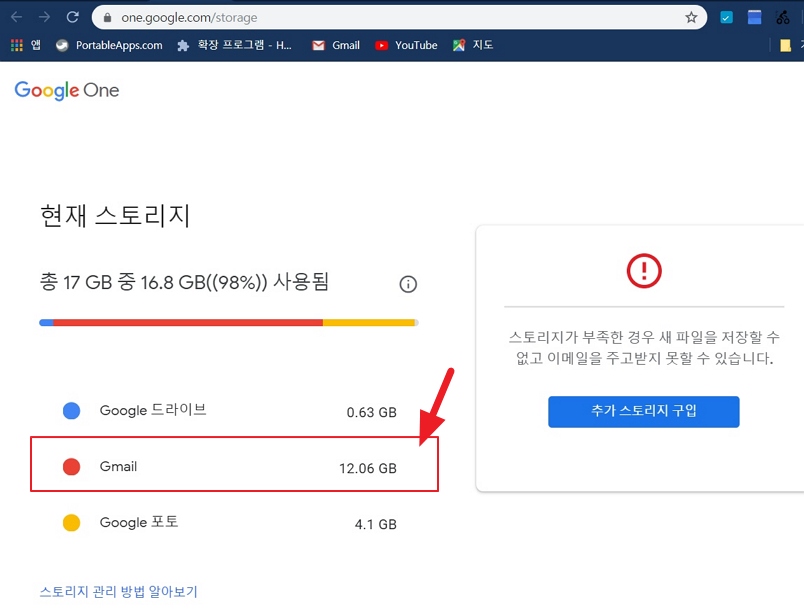This screenshot has width=804, height=609.
Task: Select the Gmail storage row label
Action: (118, 466)
